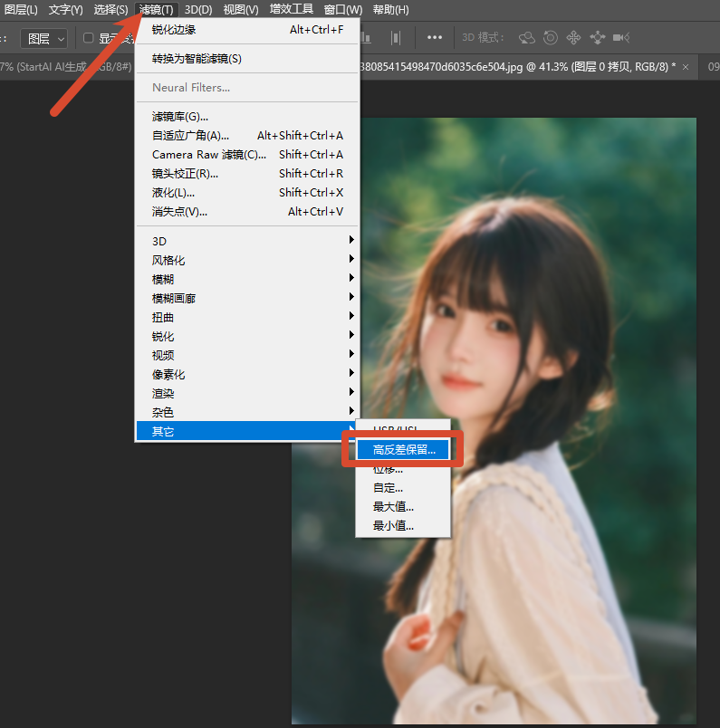The height and width of the screenshot is (728, 720).
Task: Open the 3D(D) menu
Action: tap(198, 10)
